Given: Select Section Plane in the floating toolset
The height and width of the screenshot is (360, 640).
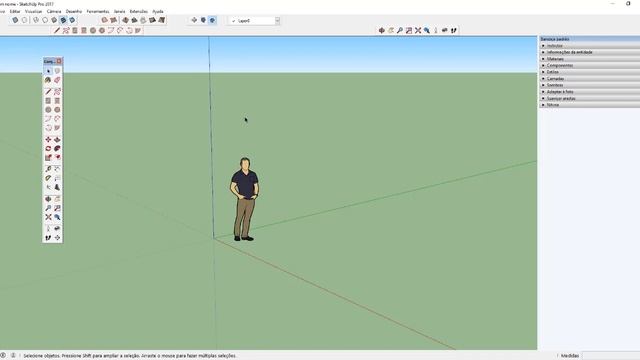Looking at the screenshot, I should (57, 238).
